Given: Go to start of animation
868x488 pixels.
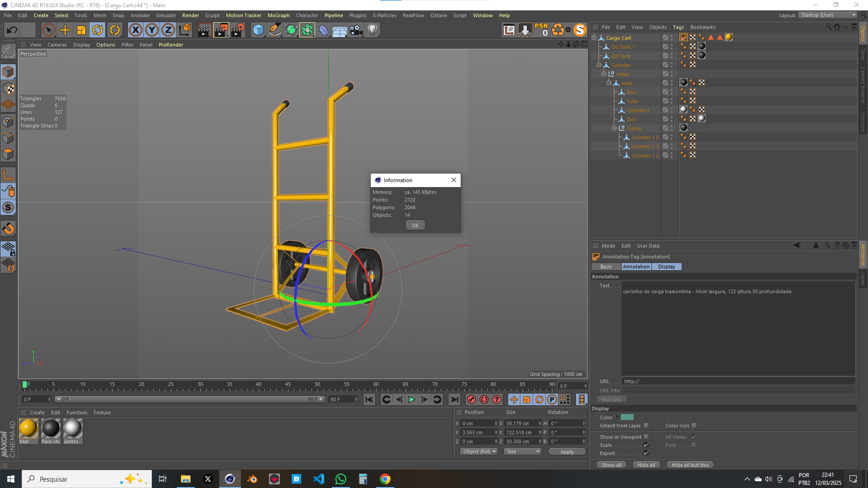Looking at the screenshot, I should click(369, 399).
